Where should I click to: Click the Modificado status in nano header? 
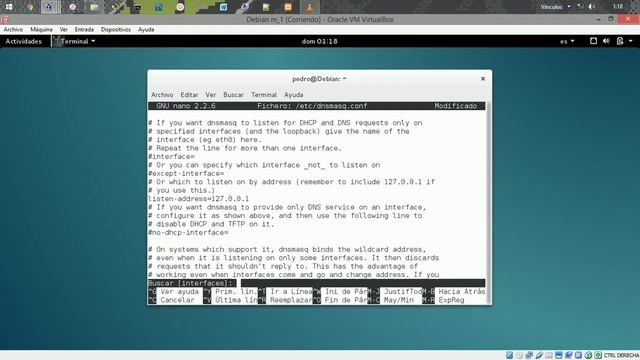click(456, 106)
